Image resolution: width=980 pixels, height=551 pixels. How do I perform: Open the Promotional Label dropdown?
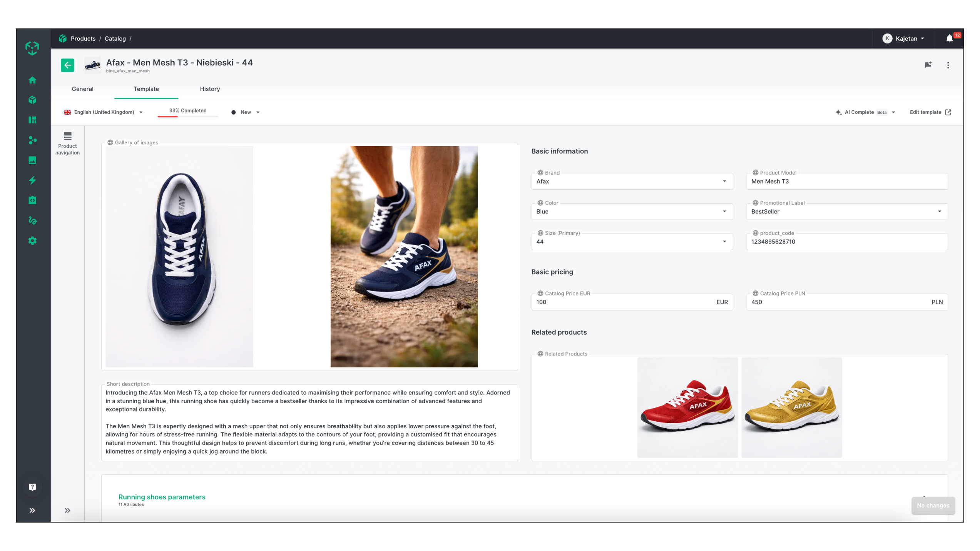tap(846, 212)
